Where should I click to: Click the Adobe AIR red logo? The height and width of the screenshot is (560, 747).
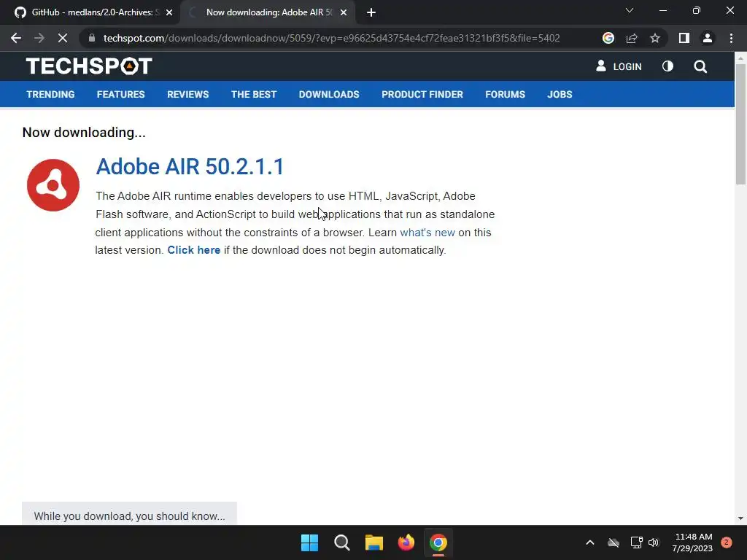[53, 185]
